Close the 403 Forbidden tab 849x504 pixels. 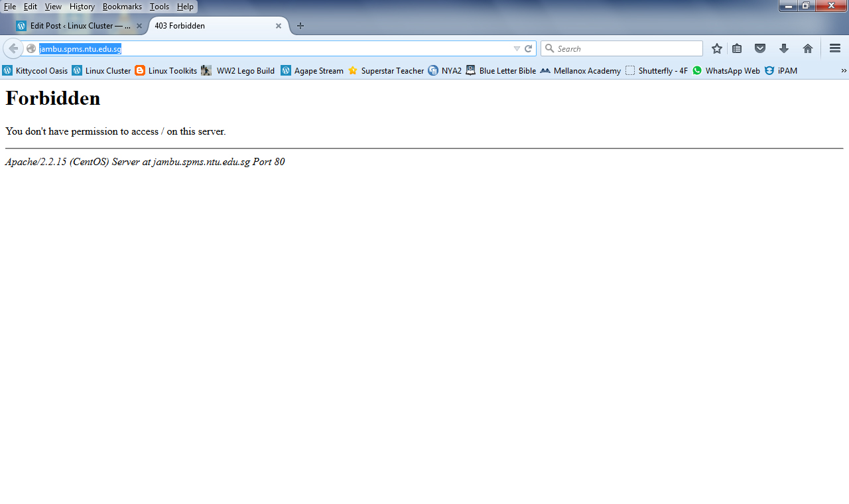[279, 26]
